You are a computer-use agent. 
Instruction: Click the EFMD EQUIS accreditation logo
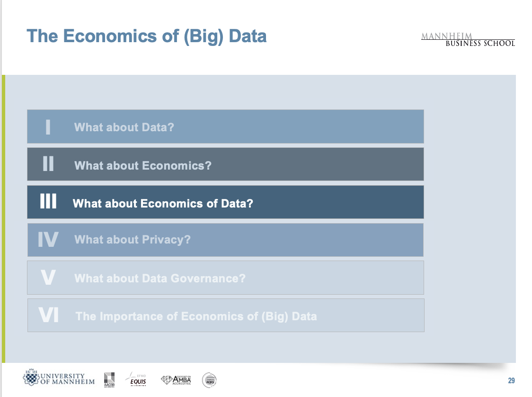(x=136, y=379)
